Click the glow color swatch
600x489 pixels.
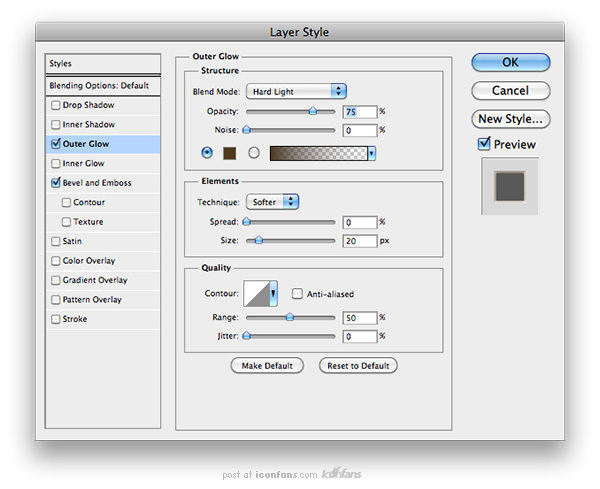[x=229, y=153]
